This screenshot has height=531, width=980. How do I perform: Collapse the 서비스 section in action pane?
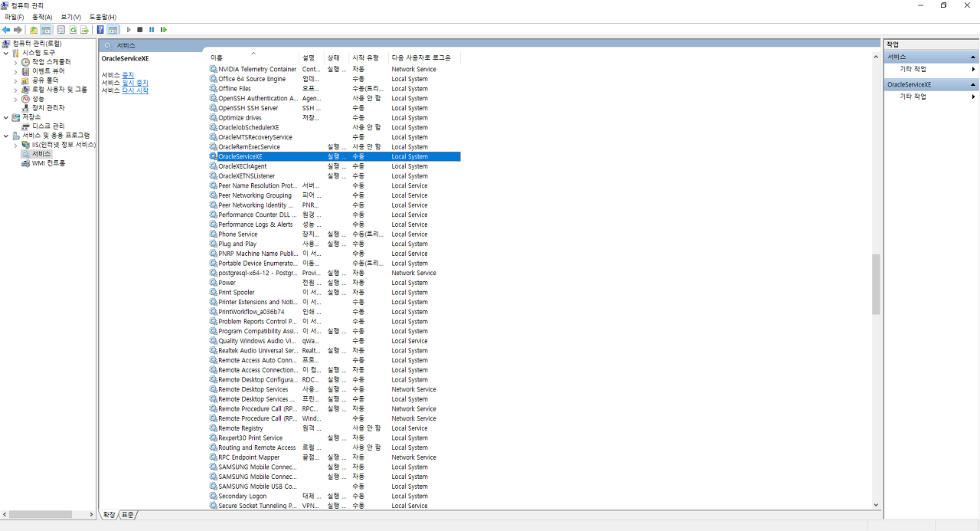[x=973, y=57]
